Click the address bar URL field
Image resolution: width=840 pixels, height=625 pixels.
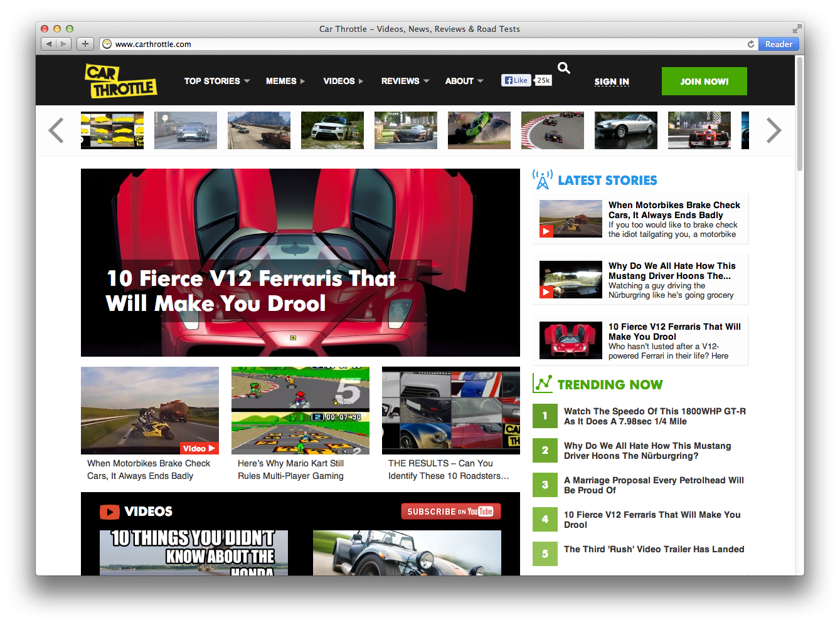coord(429,44)
